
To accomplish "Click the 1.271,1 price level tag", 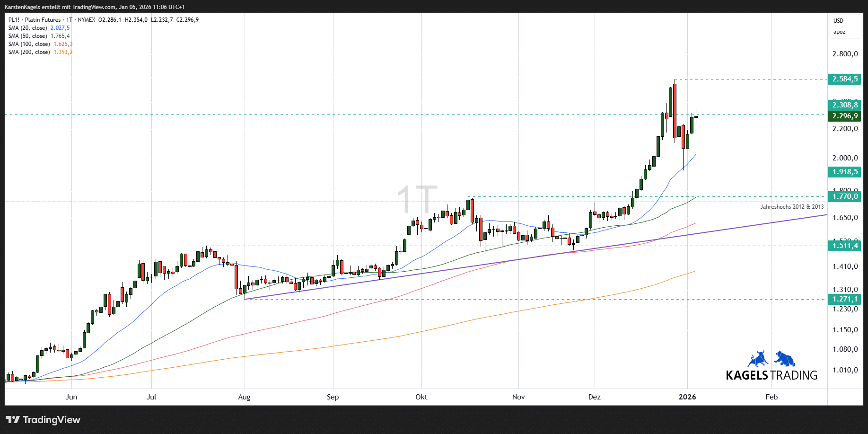I will click(844, 299).
